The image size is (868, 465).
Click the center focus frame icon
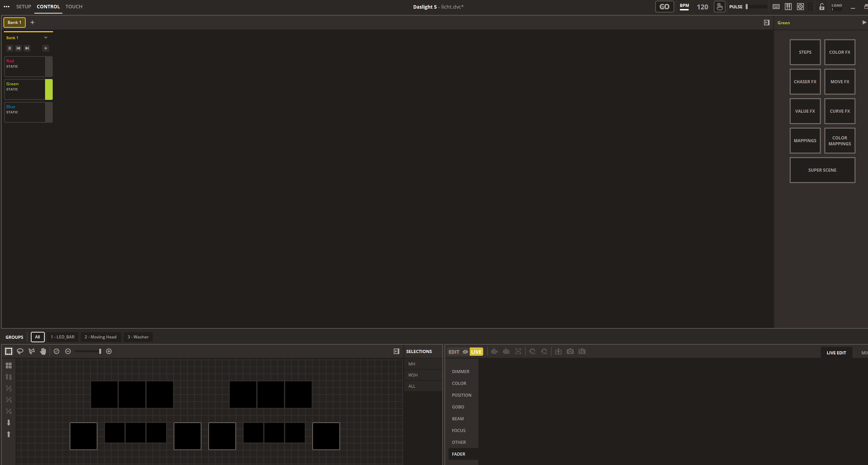tap(518, 351)
